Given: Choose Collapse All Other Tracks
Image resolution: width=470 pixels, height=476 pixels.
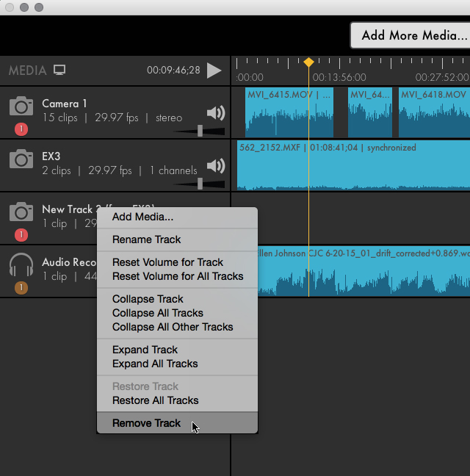Looking at the screenshot, I should point(177,327).
